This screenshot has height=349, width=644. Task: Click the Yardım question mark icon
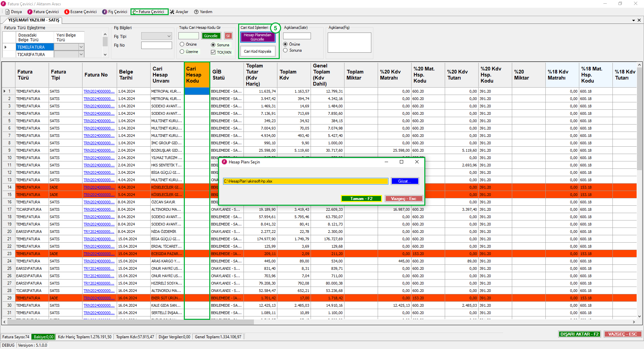tap(196, 12)
